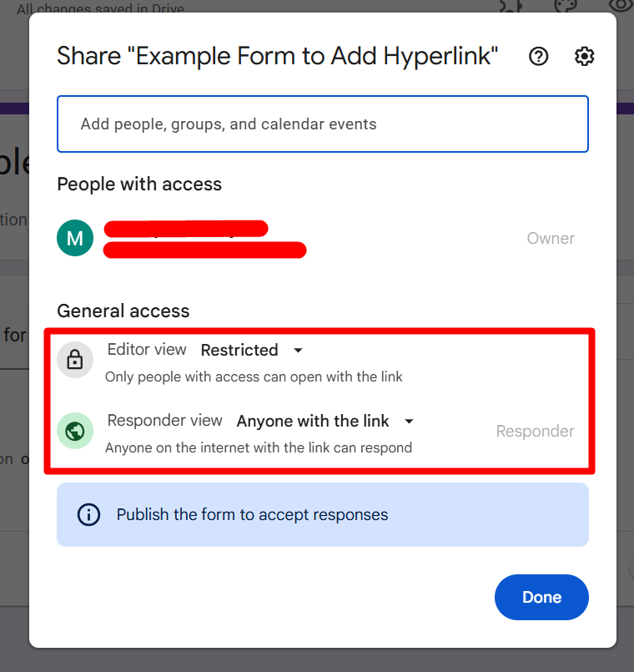Click the Add-ons puzzle piece icon
The image size is (634, 672).
click(510, 6)
